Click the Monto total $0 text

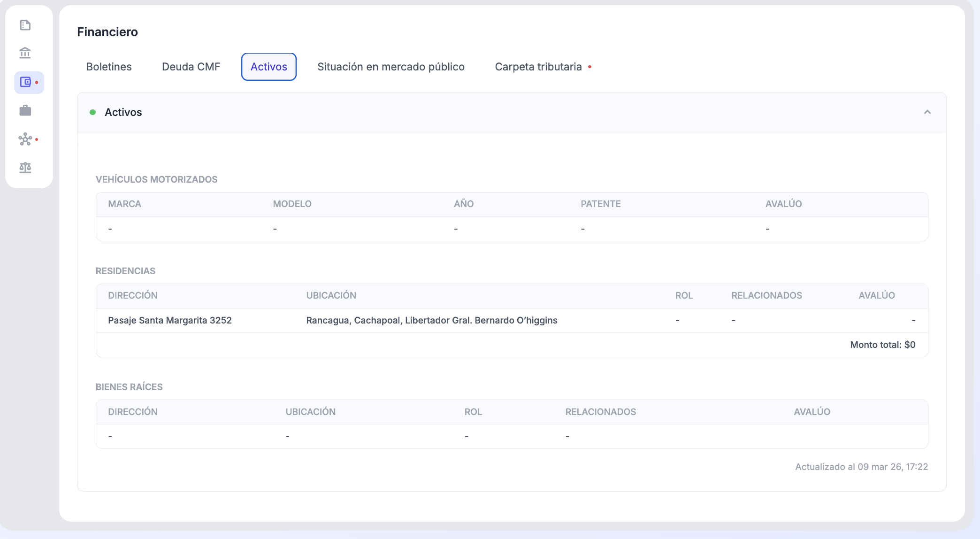pyautogui.click(x=882, y=345)
